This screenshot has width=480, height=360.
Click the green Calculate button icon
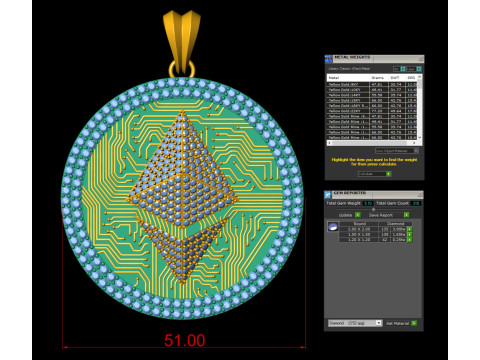coord(388,174)
